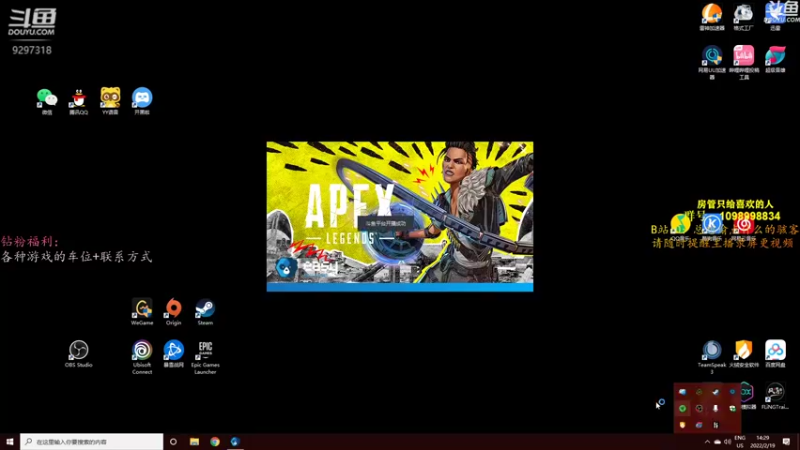The height and width of the screenshot is (450, 800).
Task: Open the Battle.net desktop shortcut
Action: click(173, 354)
